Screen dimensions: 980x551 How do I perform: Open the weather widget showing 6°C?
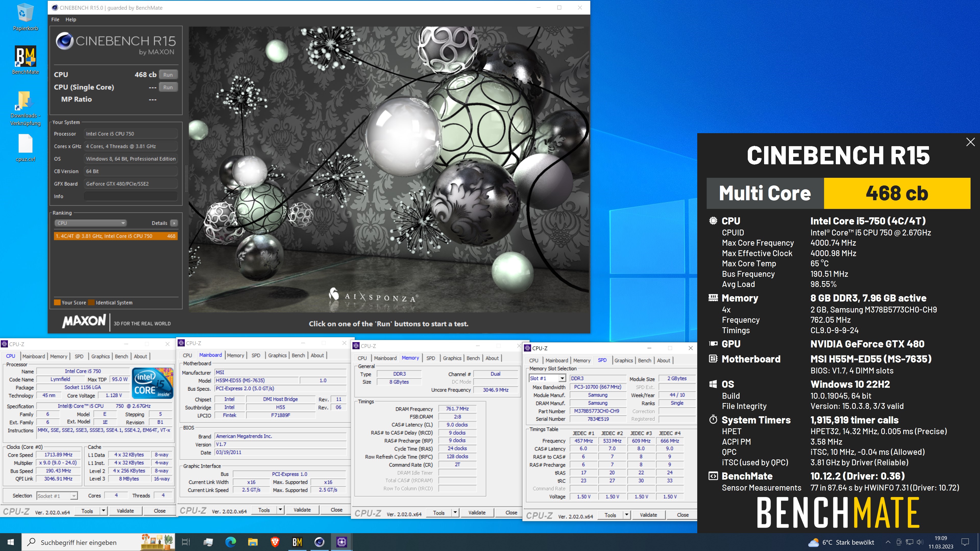pos(841,542)
